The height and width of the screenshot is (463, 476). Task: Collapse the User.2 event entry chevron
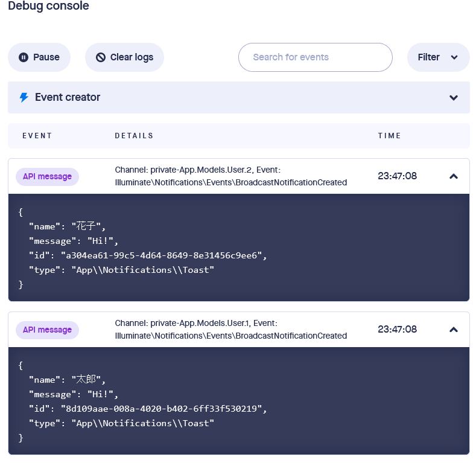454,176
